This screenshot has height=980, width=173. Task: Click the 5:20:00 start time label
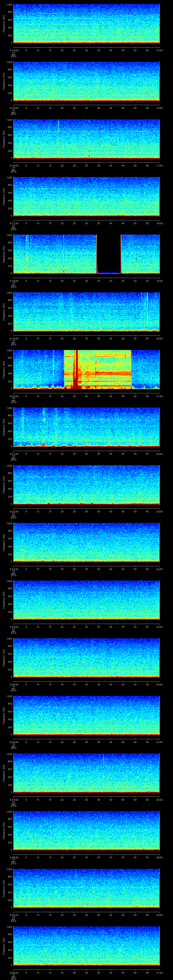14,396
